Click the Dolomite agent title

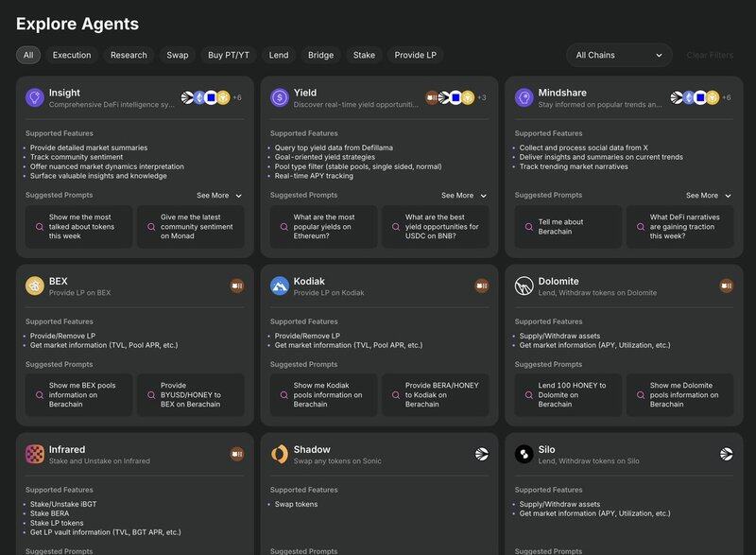558,281
